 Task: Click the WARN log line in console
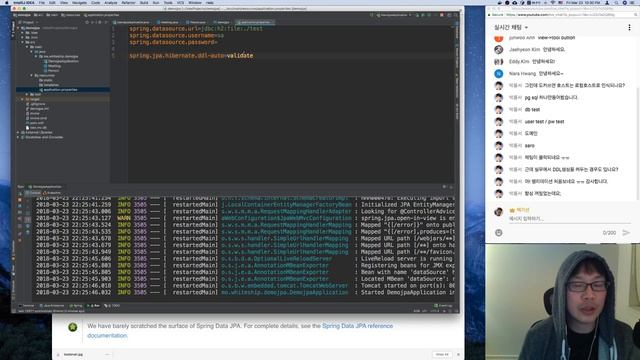pyautogui.click(x=245, y=218)
